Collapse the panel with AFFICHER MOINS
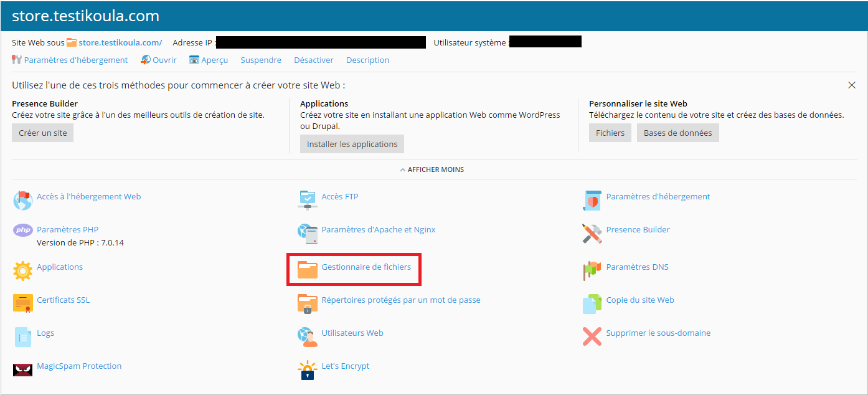This screenshot has height=395, width=868. tap(432, 169)
